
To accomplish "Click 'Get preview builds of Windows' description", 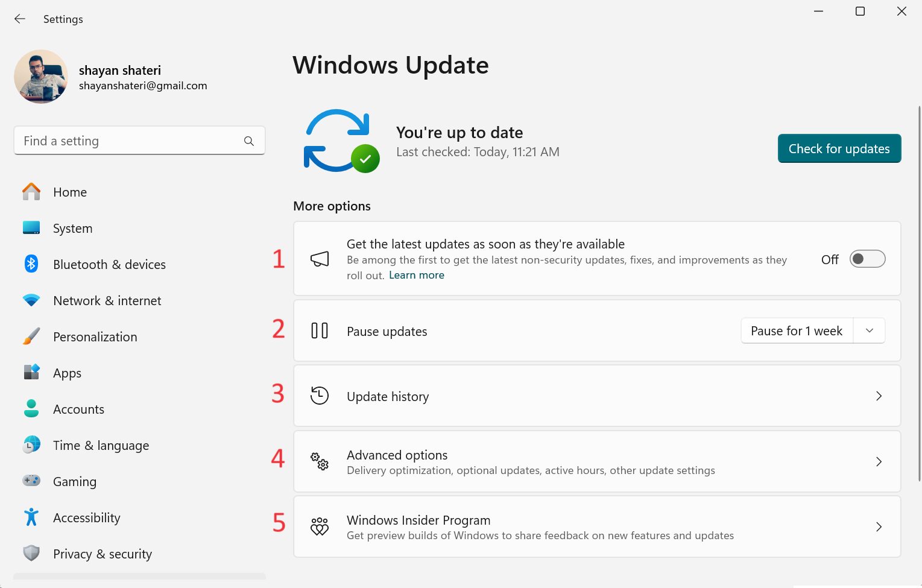I will pyautogui.click(x=540, y=536).
